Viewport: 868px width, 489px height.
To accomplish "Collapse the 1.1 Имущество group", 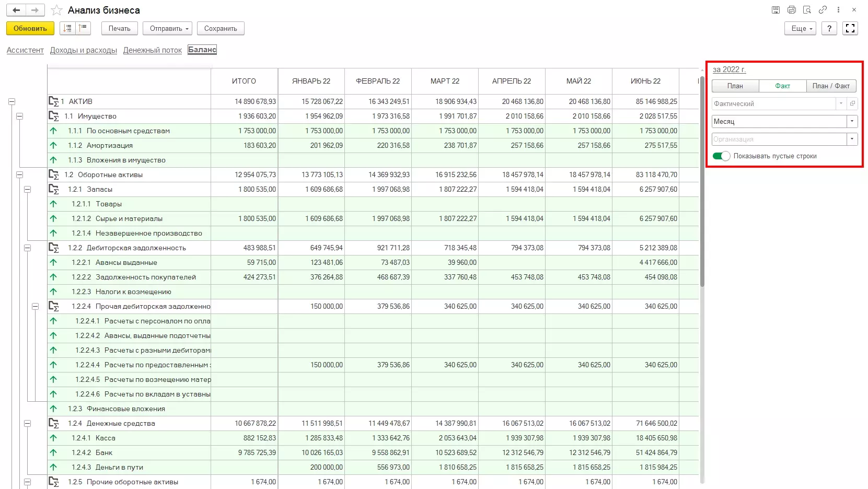I will (19, 116).
